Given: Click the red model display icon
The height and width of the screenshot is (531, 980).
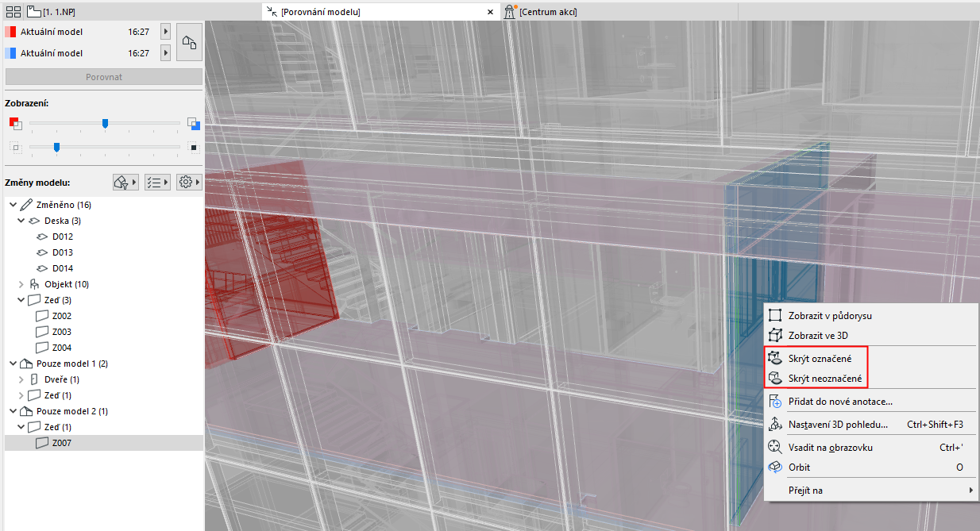Looking at the screenshot, I should 15,123.
